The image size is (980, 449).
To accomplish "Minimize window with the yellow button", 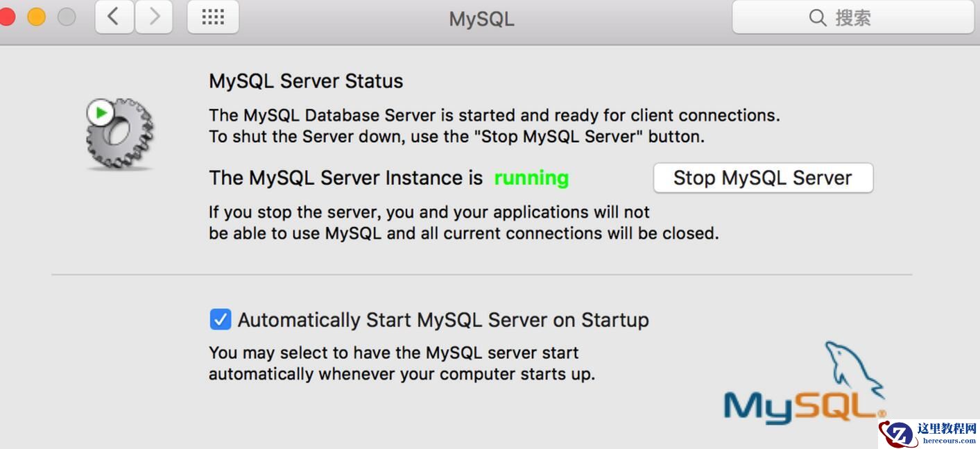I will point(36,17).
